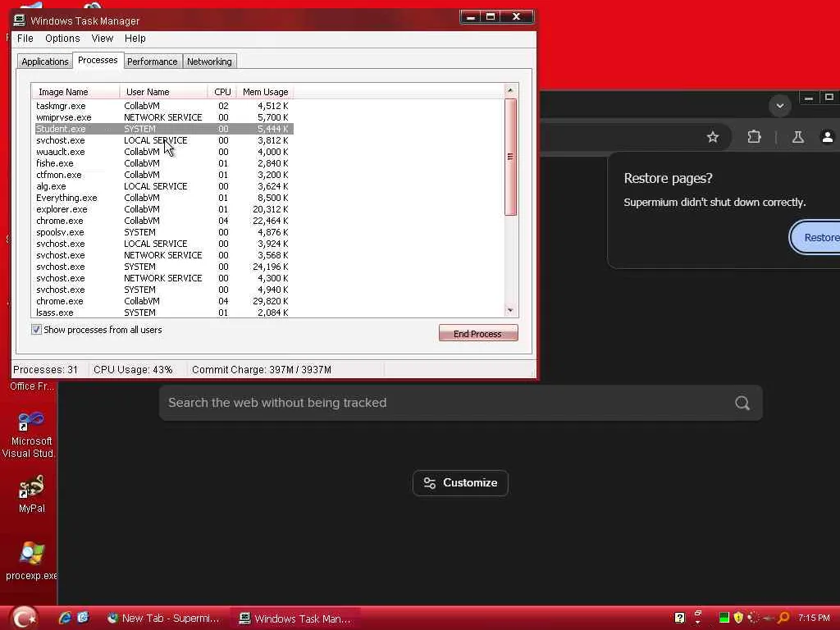Select the Processes tab

[x=98, y=60]
